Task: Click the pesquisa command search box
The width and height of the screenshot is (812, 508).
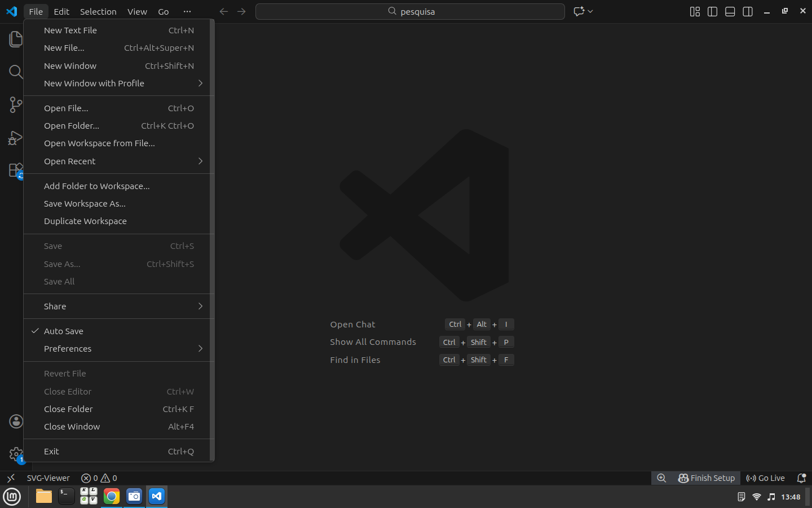Action: (x=410, y=11)
